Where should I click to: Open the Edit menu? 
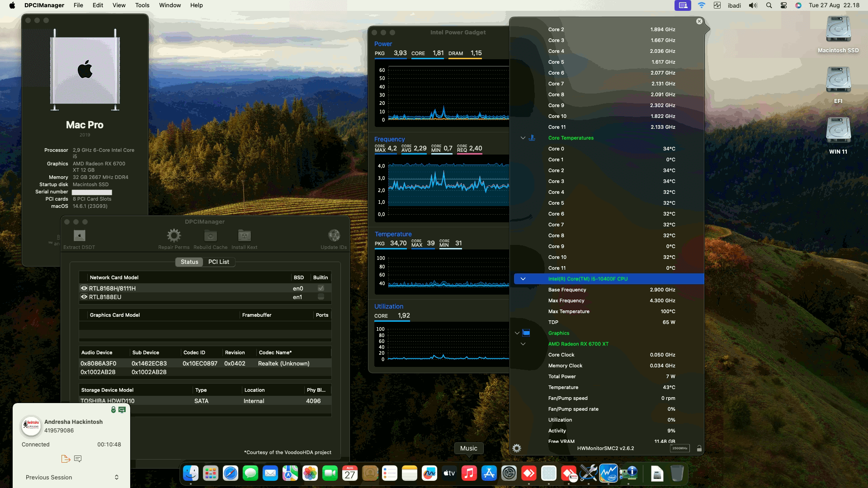(x=98, y=5)
